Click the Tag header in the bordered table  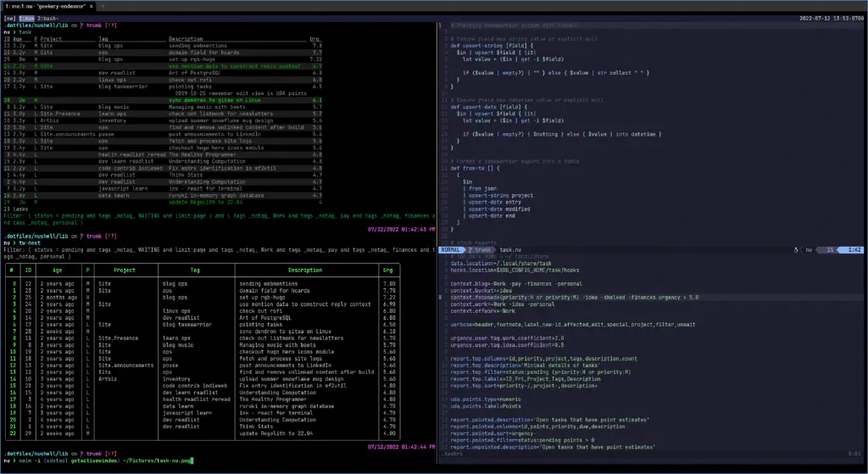pyautogui.click(x=195, y=270)
